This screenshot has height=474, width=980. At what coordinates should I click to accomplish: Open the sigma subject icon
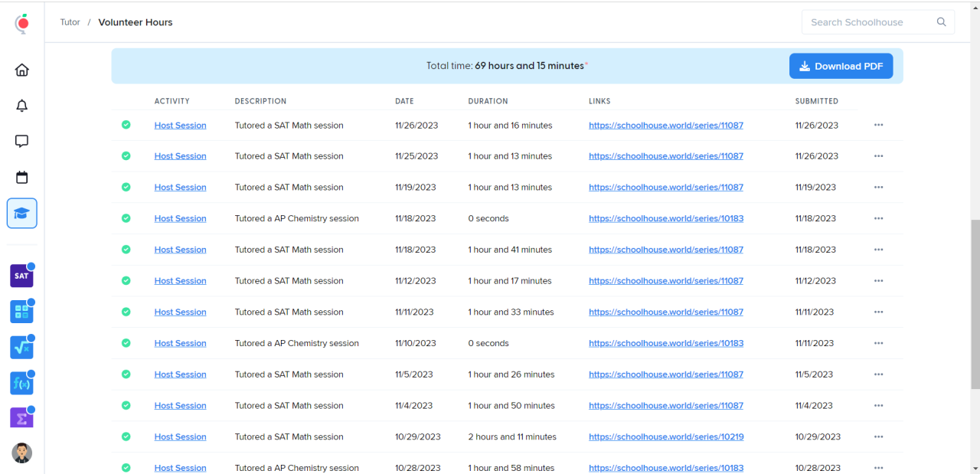[x=21, y=418]
